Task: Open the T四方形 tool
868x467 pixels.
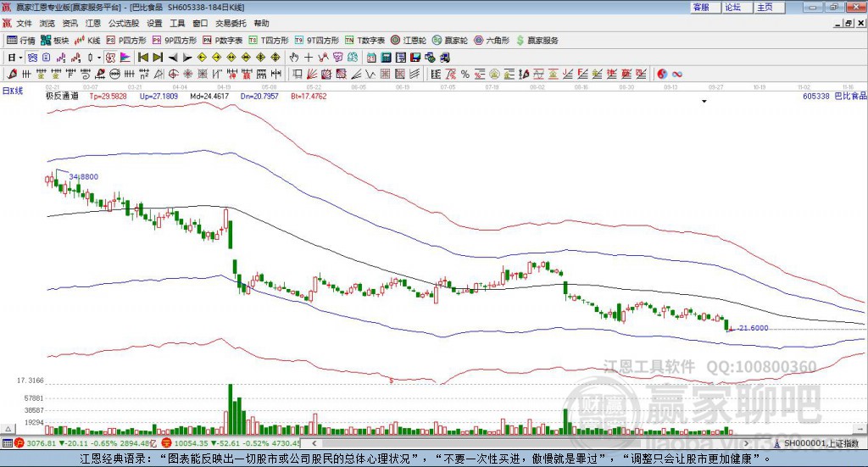Action: click(x=269, y=41)
